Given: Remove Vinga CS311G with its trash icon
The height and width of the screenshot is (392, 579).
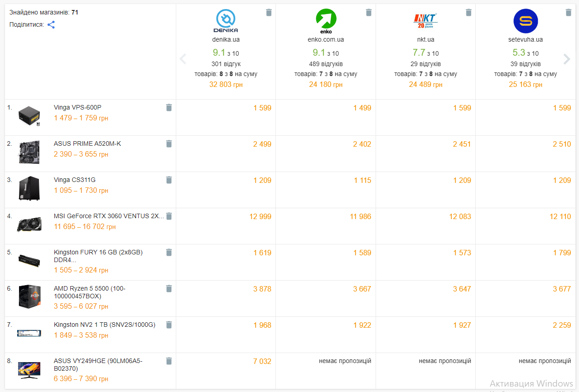Looking at the screenshot, I should coord(169,180).
